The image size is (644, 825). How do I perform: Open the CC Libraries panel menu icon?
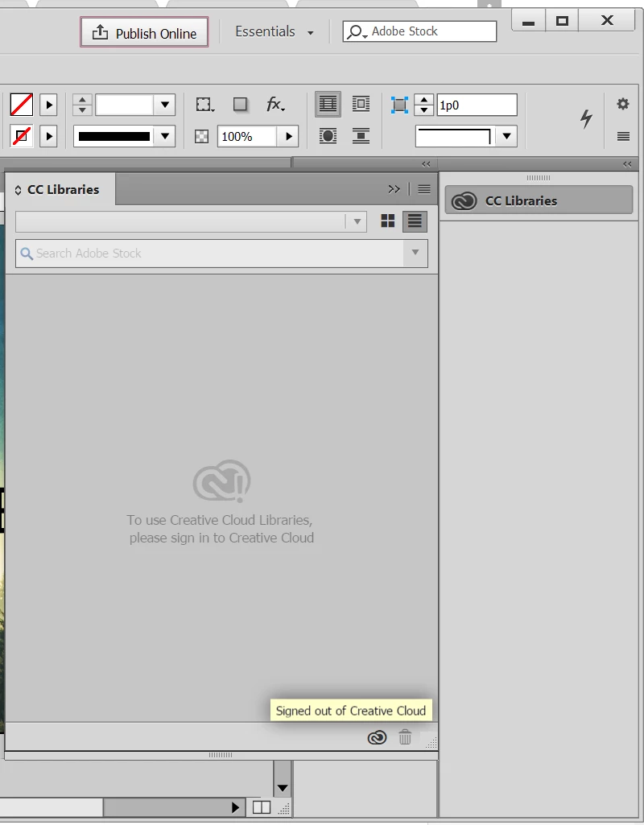point(424,189)
